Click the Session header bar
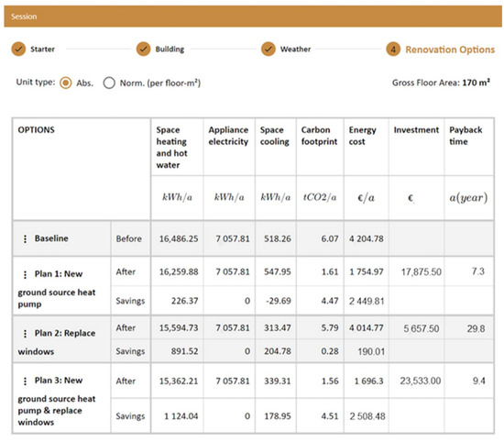 point(253,17)
